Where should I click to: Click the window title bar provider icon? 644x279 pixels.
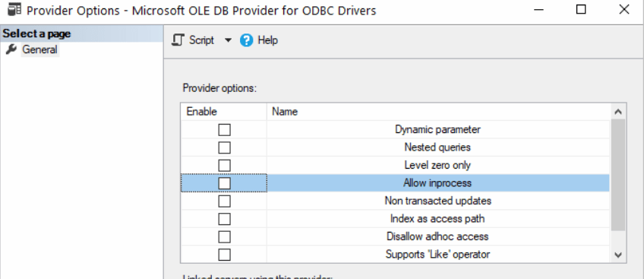point(14,9)
